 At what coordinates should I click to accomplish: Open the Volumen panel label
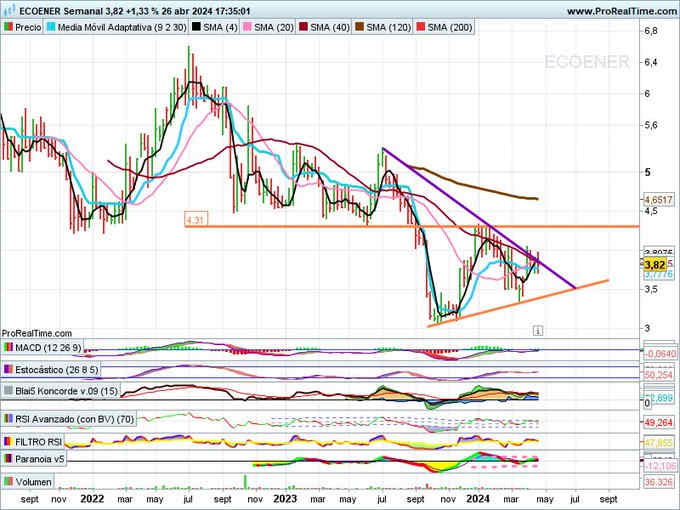point(33,482)
